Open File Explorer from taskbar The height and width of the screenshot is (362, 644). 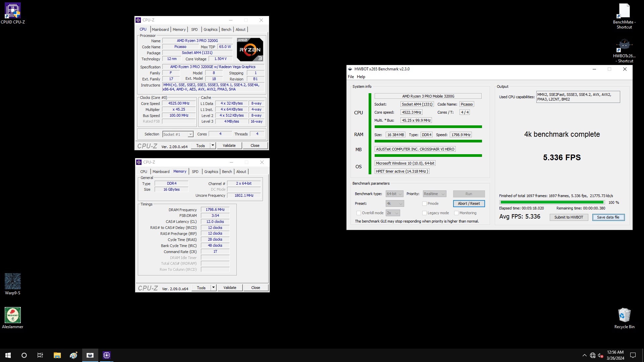tap(57, 355)
